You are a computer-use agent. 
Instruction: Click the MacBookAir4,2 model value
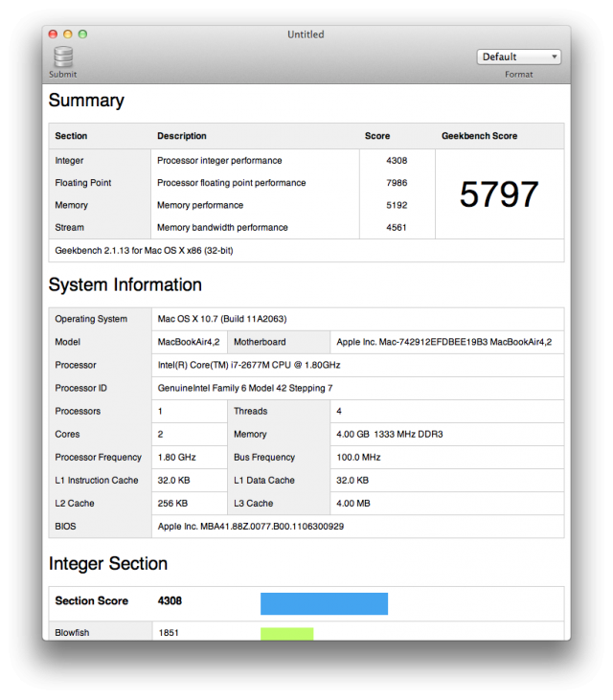point(189,342)
